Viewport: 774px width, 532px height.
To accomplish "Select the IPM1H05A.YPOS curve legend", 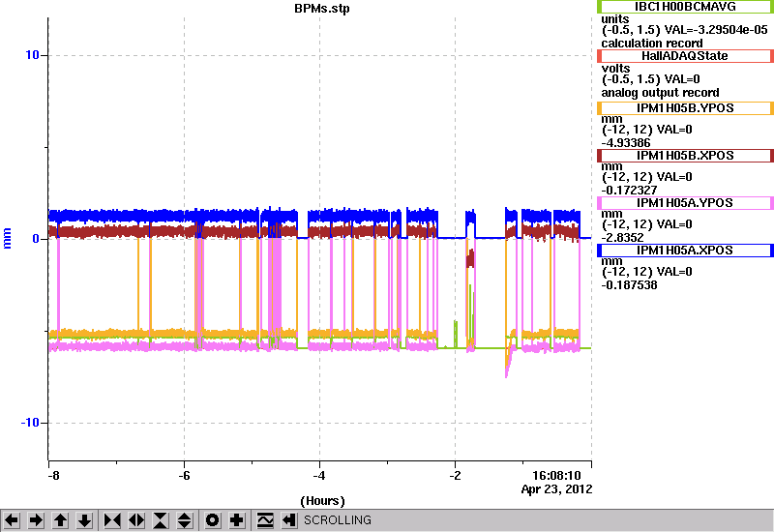I will click(x=685, y=203).
